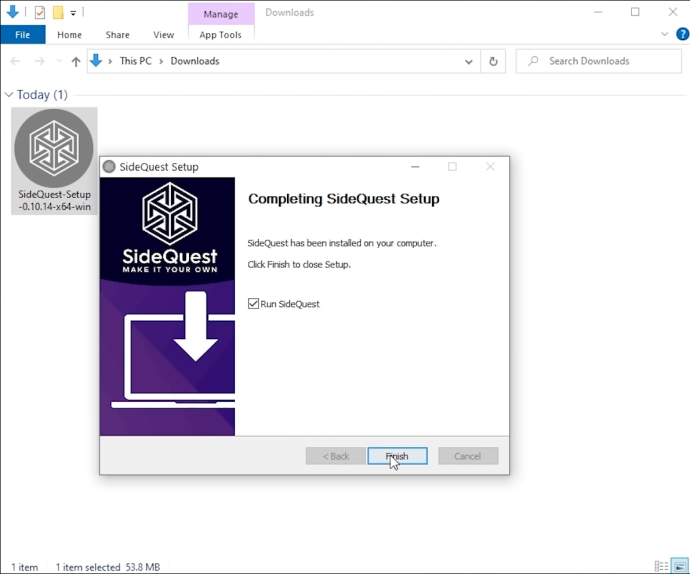Click the Finish button in SideQuest Setup
This screenshot has width=690, height=574.
point(397,456)
